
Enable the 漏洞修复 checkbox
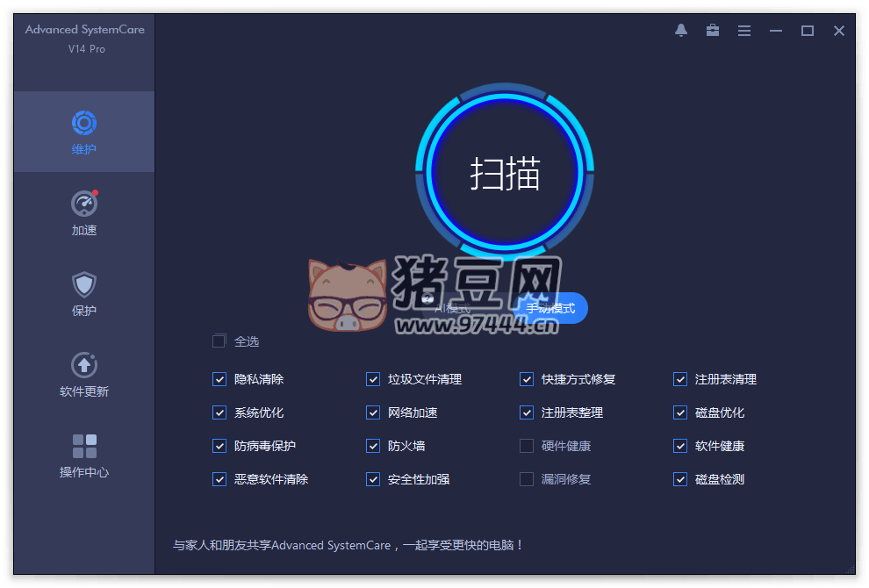click(527, 479)
